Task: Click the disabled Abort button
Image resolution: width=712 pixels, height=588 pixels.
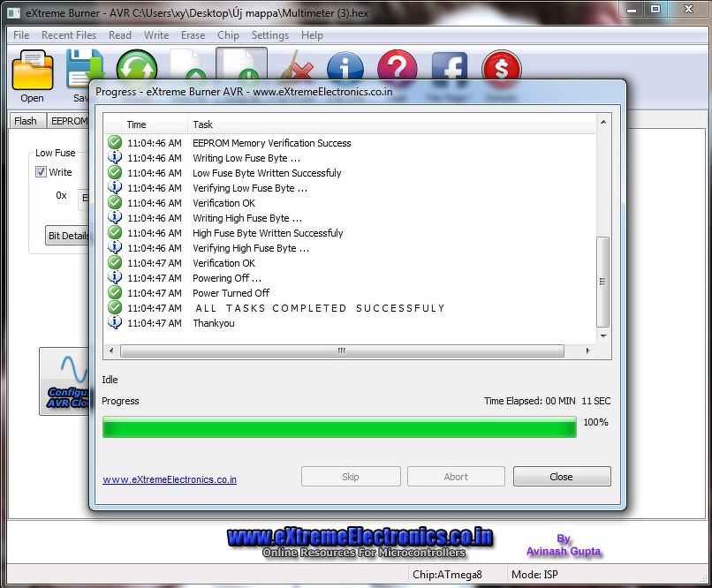Action: [456, 477]
